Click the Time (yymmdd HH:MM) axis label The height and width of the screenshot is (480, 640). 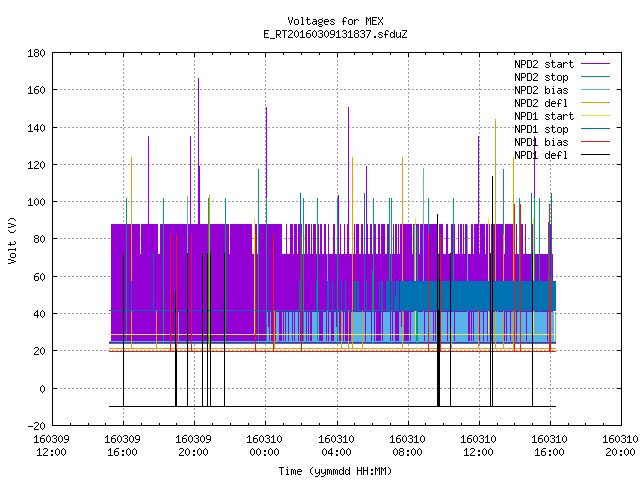(x=335, y=471)
